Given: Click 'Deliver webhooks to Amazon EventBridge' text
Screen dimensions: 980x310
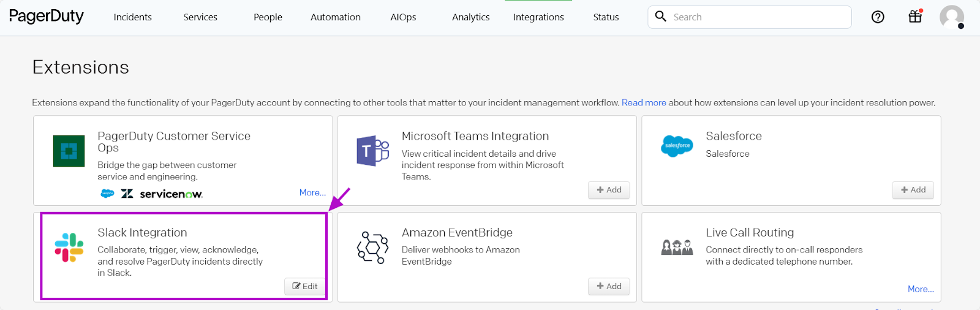Looking at the screenshot, I should [x=461, y=255].
